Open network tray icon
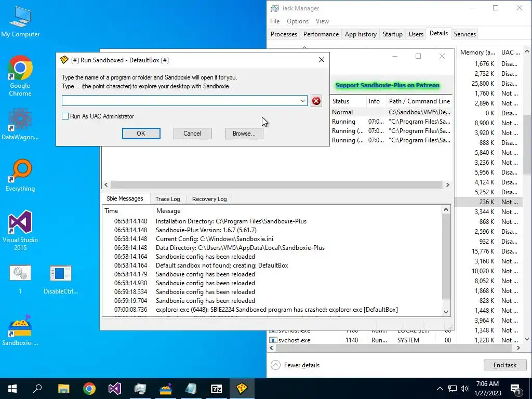 [453, 389]
